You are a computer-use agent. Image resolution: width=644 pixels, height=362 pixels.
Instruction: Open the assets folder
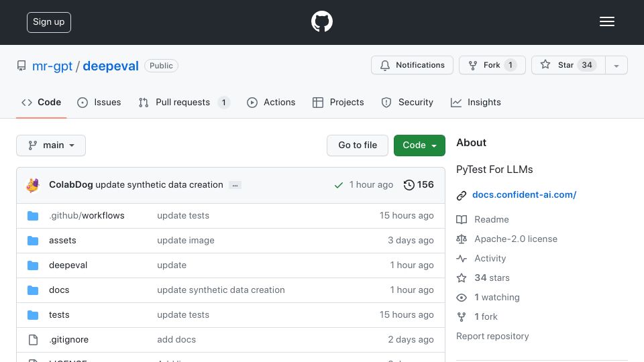pyautogui.click(x=62, y=240)
